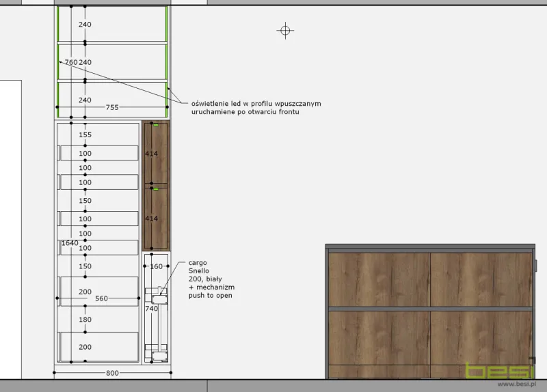This screenshot has width=547, height=392.
Task: Click the "160" cargo width dimension
Action: pos(157,266)
